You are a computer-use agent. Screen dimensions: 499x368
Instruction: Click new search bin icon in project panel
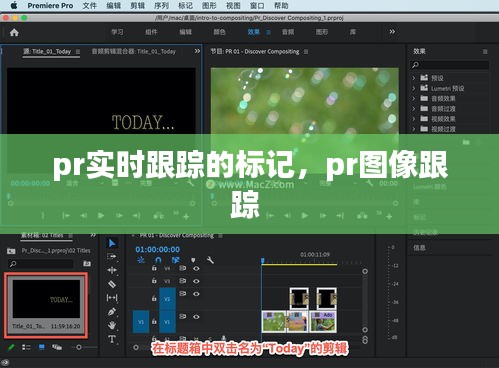[87, 264]
